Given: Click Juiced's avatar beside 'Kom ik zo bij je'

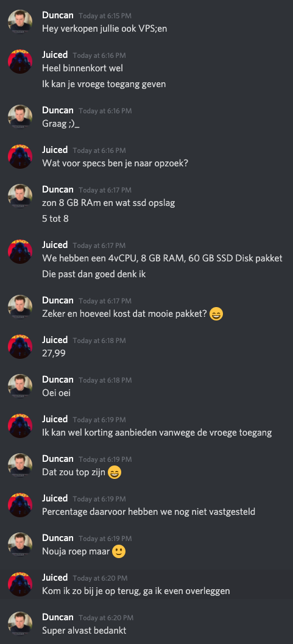Looking at the screenshot, I should (x=20, y=584).
